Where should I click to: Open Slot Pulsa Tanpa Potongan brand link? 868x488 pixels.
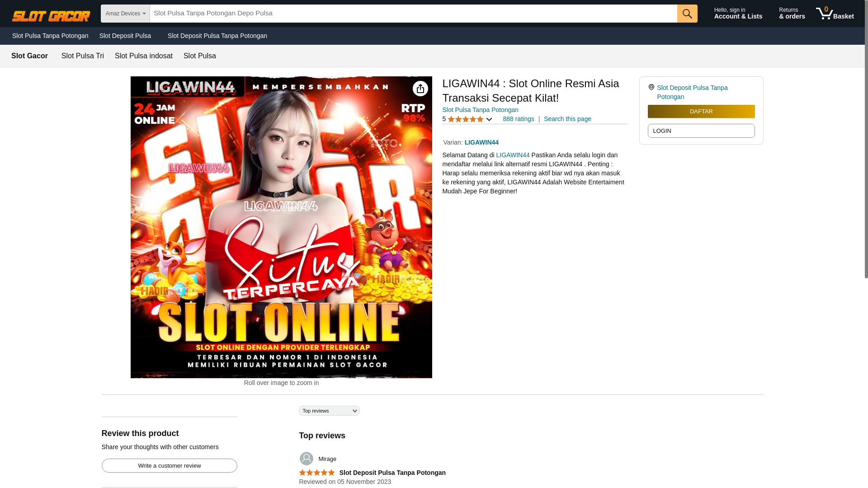click(x=480, y=110)
